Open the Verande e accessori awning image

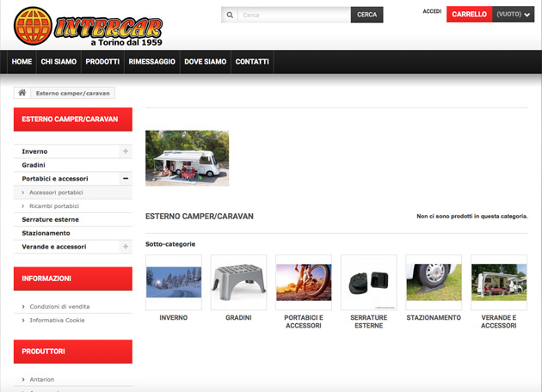(x=499, y=282)
